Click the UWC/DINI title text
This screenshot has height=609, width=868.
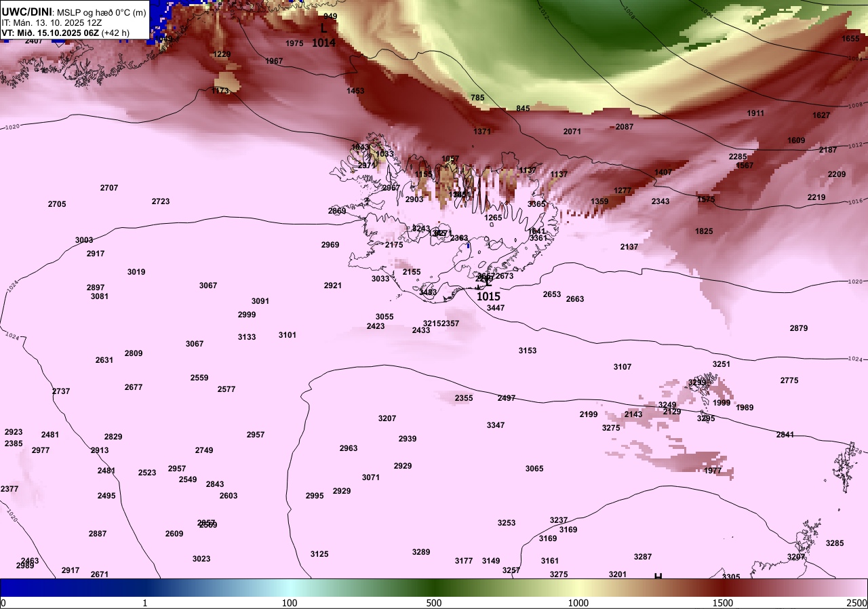click(x=26, y=12)
